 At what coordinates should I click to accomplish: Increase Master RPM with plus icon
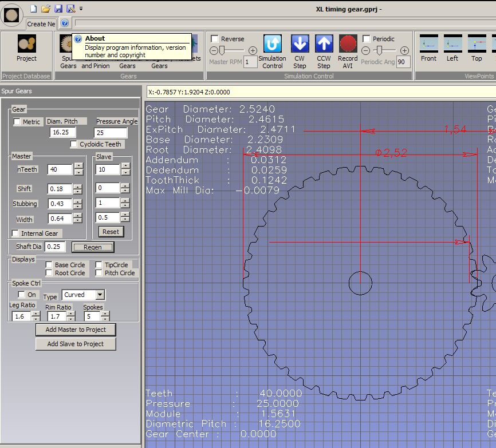click(253, 50)
